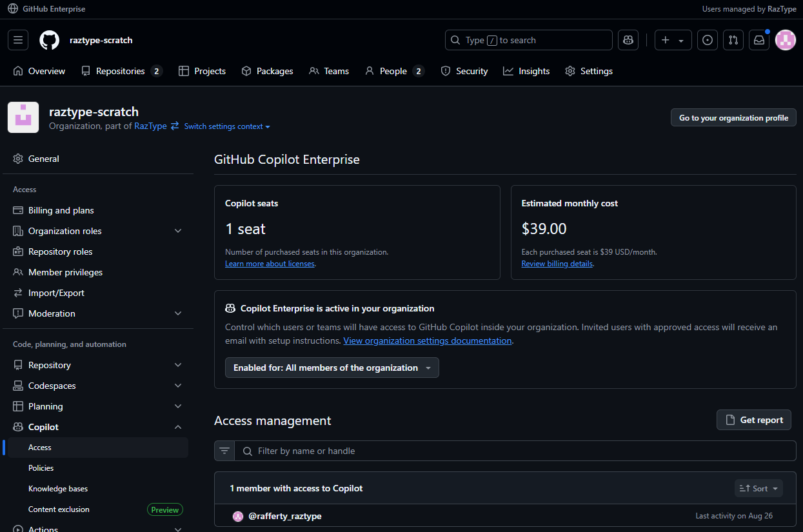Viewport: 803px width, 532px height.
Task: Open the notifications inbox icon
Action: [759, 40]
